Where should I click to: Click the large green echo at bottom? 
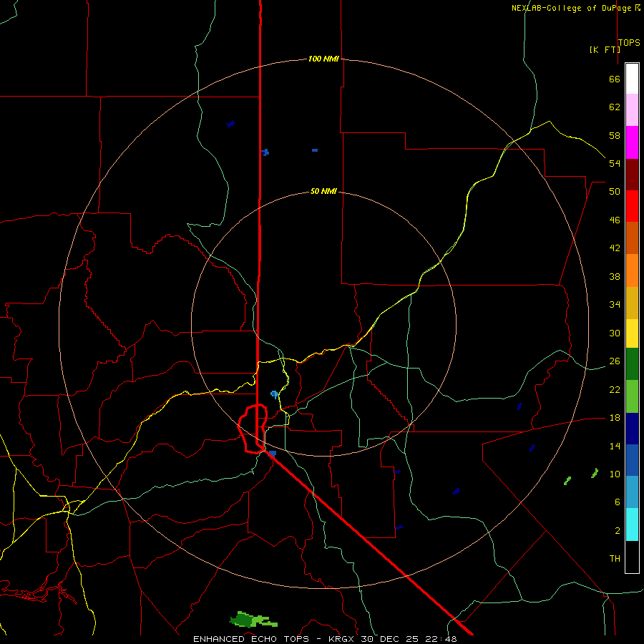coord(253,620)
